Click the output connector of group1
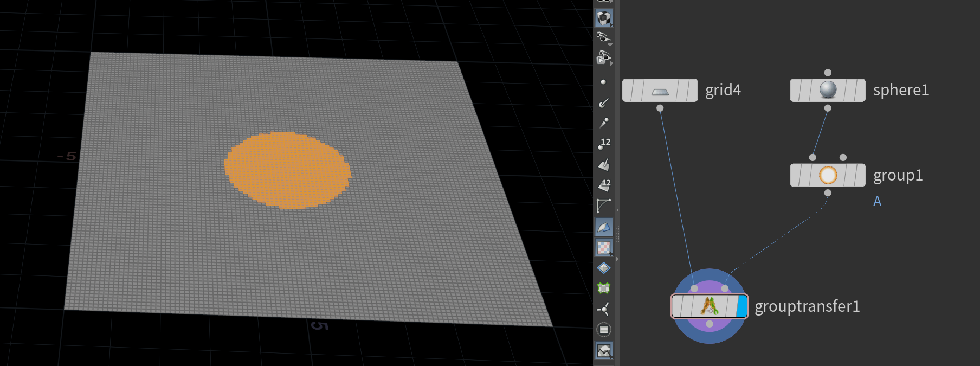This screenshot has width=980, height=366. point(828,193)
